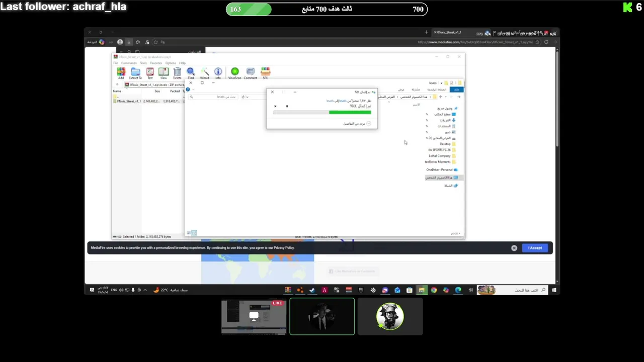Show hidden system tray icons chevron
The height and width of the screenshot is (362, 644).
click(x=145, y=290)
